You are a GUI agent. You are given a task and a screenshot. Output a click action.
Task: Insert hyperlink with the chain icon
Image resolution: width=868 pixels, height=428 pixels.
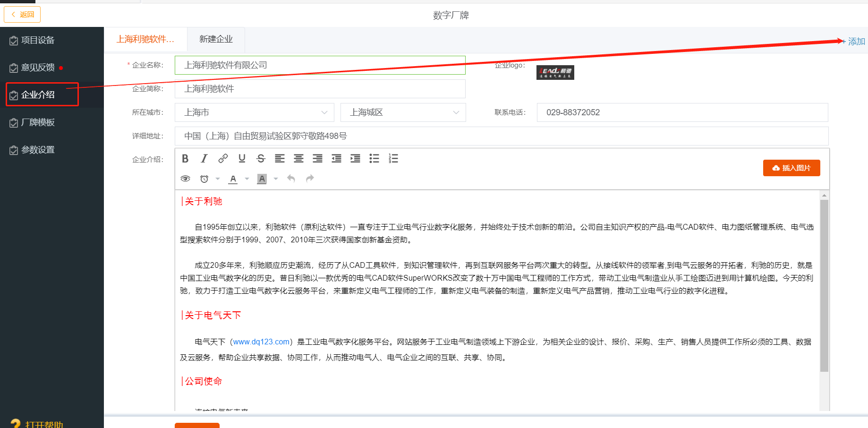[223, 159]
